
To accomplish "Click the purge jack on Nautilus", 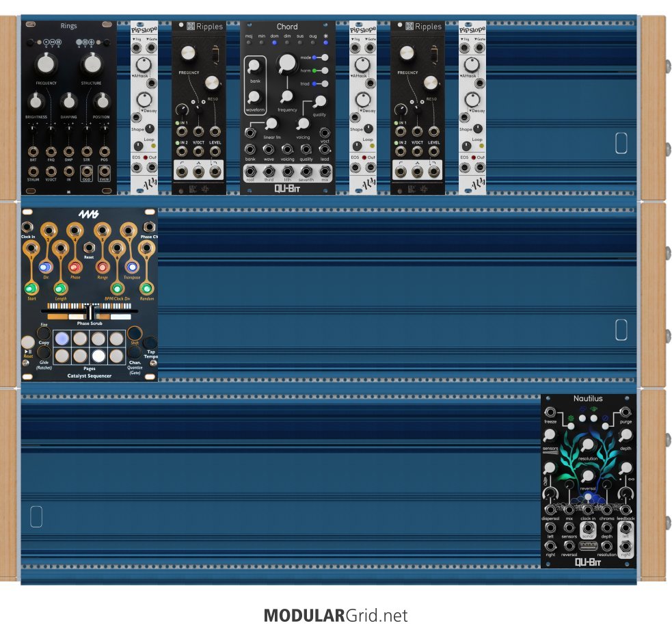I will 626,412.
